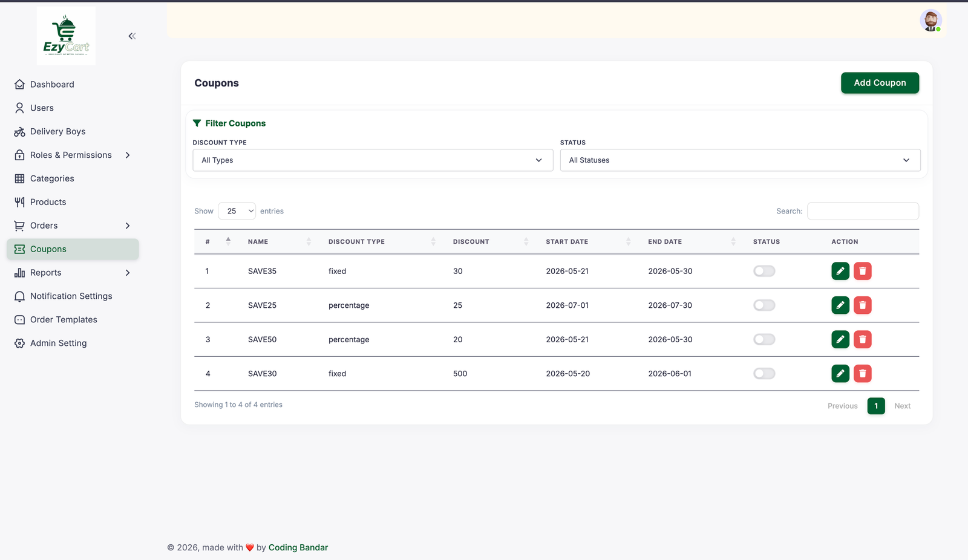Edit the SAVE25 coupon
Image resolution: width=968 pixels, height=560 pixels.
tap(840, 305)
